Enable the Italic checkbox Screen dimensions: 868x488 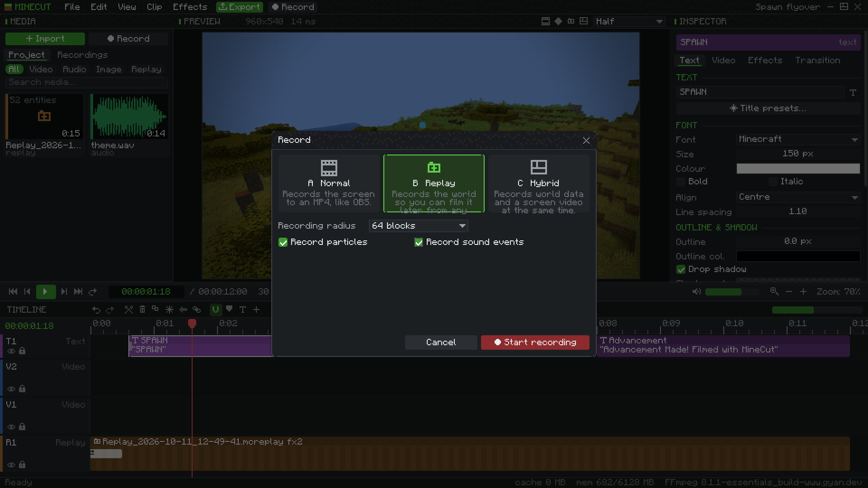773,182
